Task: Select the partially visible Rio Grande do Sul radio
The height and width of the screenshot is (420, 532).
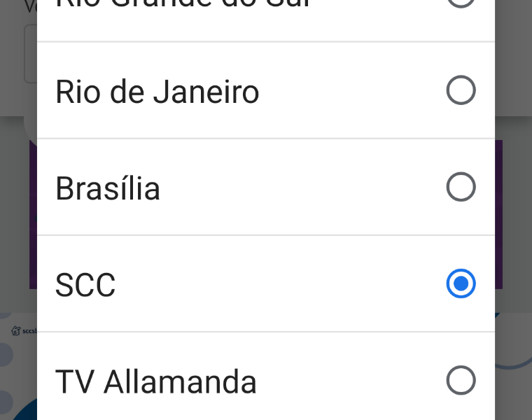Action: pos(461,3)
